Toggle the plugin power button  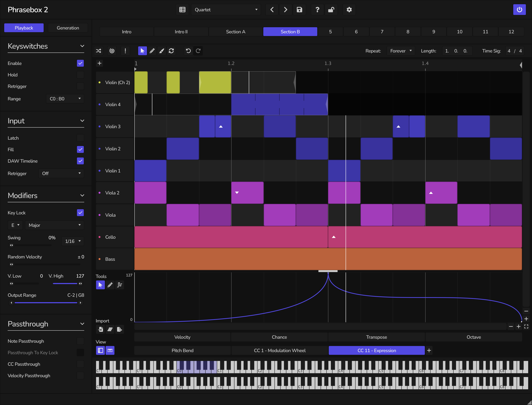pos(520,10)
